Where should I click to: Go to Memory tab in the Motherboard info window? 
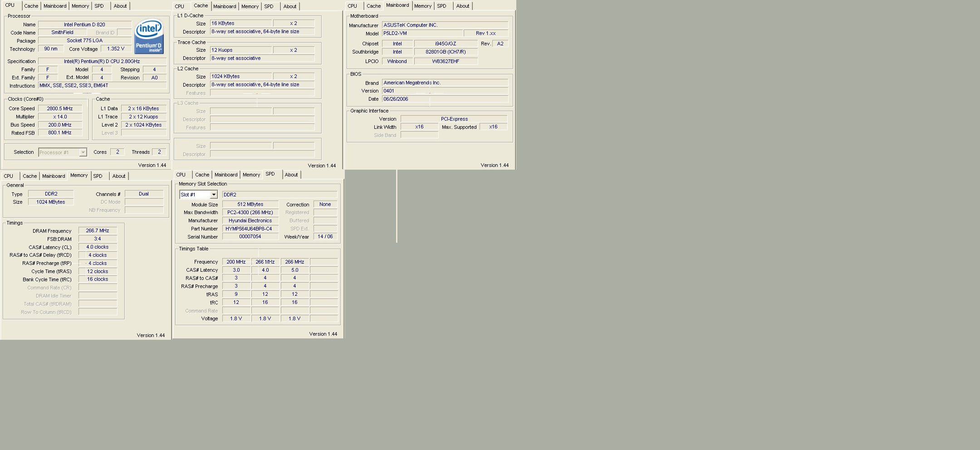pyautogui.click(x=423, y=6)
